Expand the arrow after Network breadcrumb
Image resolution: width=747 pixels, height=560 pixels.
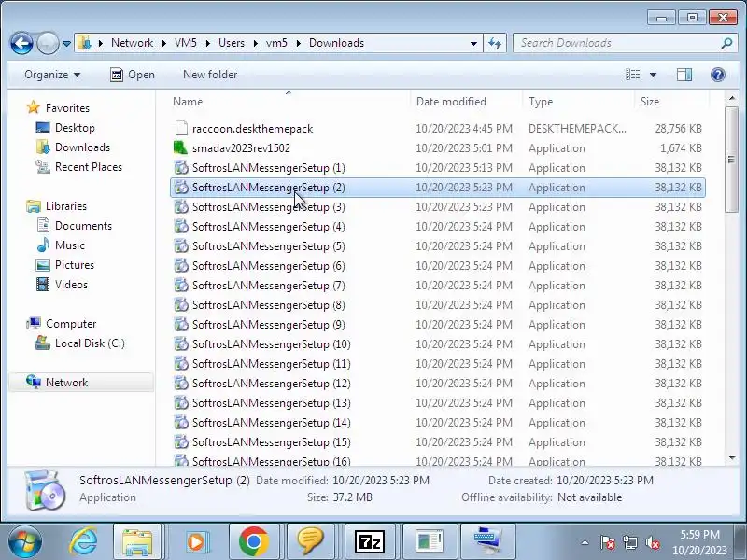coord(164,43)
